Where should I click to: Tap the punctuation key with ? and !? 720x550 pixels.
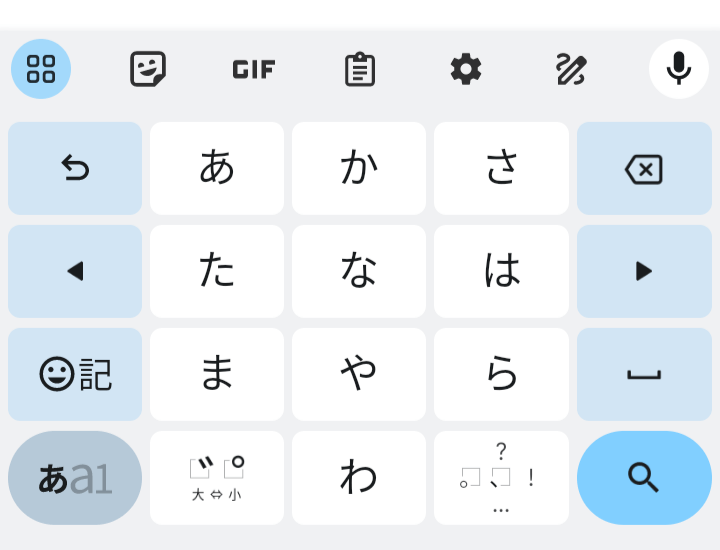[501, 478]
